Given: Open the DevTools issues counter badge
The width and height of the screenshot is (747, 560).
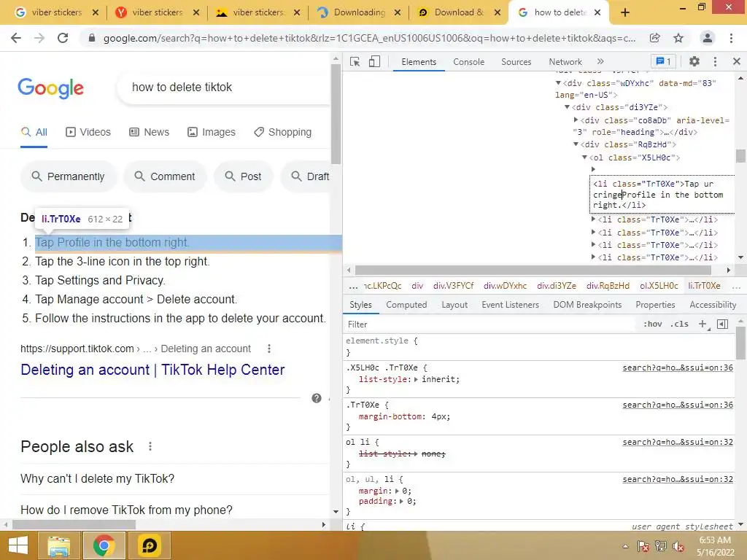Looking at the screenshot, I should (x=663, y=61).
